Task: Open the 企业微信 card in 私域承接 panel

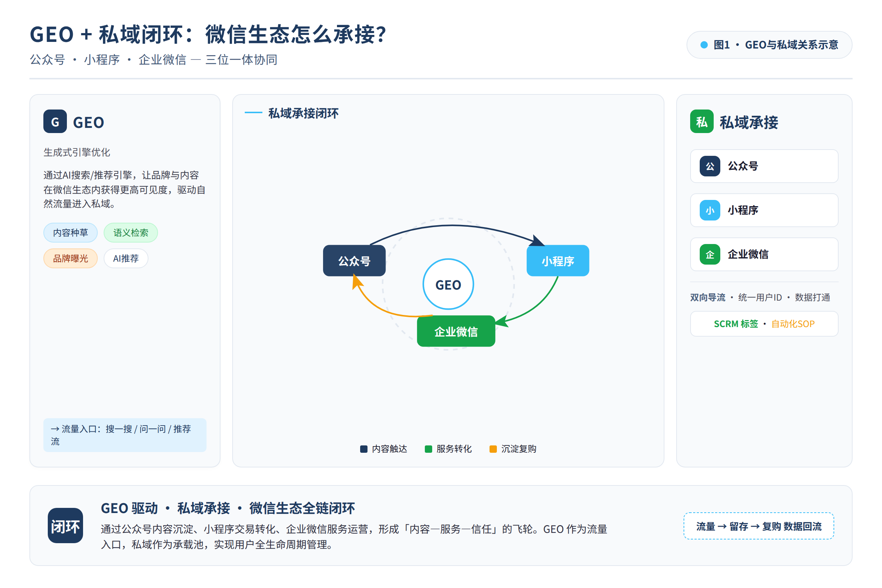Action: (x=764, y=255)
